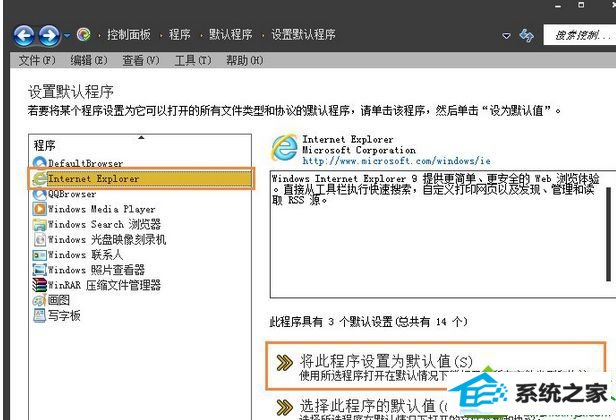Screen dimensions: 616x420
Task: Minimize the control panel window
Action: 558,6
